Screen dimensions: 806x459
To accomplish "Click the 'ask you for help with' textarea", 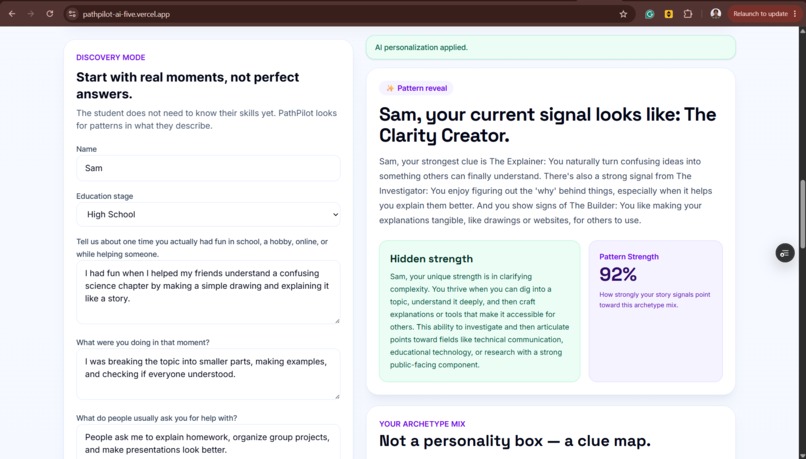I will (208, 442).
